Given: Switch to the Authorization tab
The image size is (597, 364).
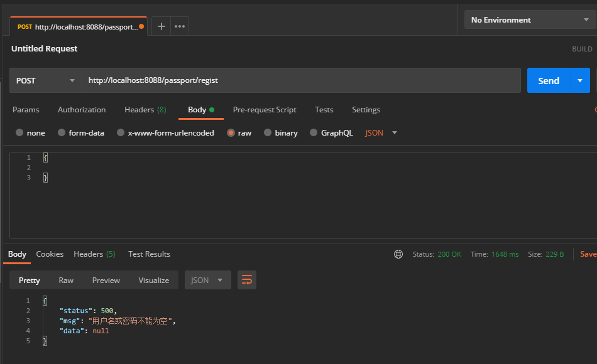Looking at the screenshot, I should pyautogui.click(x=82, y=110).
